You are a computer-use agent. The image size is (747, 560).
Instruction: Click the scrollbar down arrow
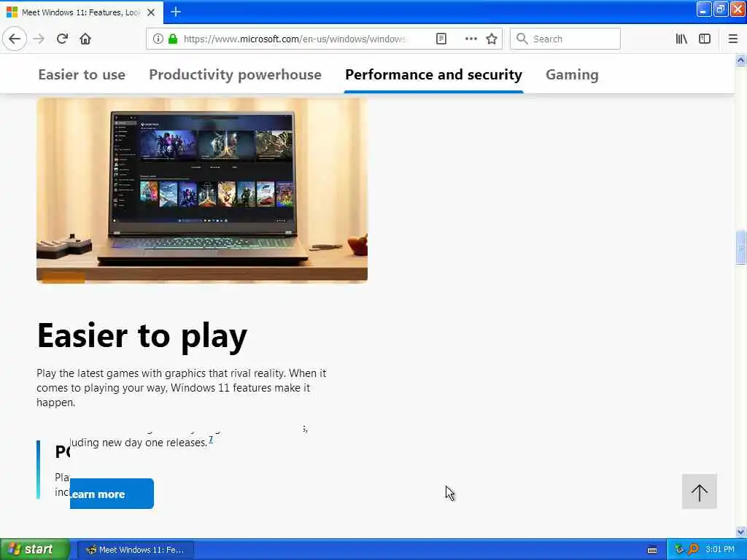click(740, 532)
